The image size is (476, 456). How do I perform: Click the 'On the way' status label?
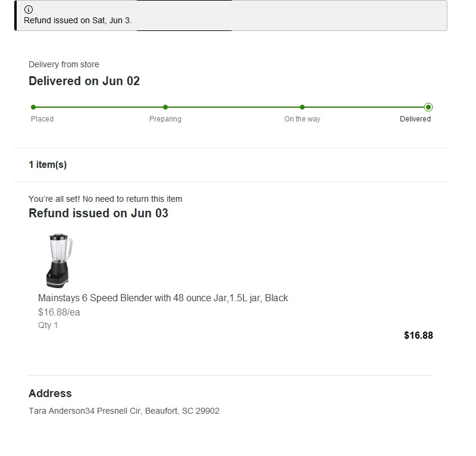point(302,119)
